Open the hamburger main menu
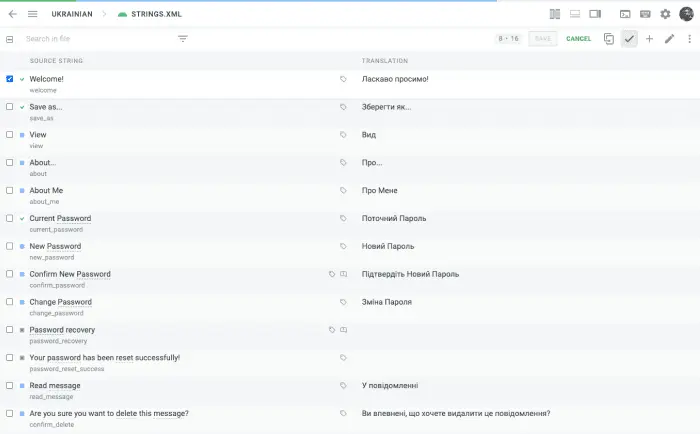This screenshot has height=434, width=700. coord(33,14)
